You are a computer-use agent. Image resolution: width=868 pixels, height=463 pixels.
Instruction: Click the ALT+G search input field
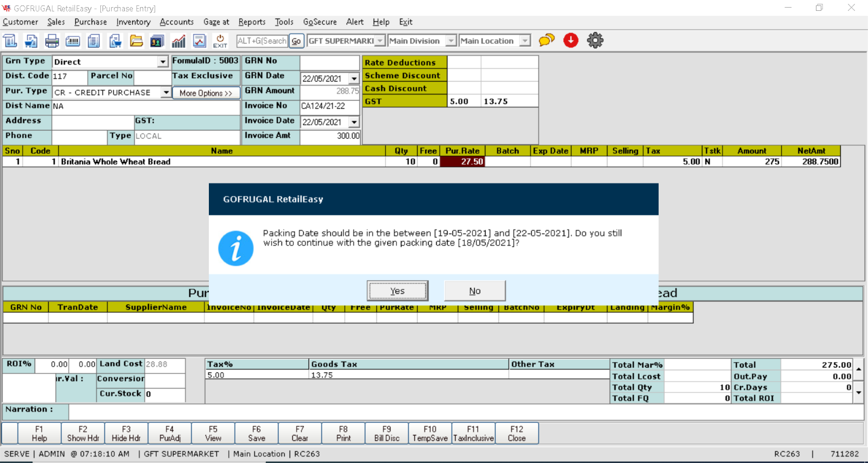click(262, 41)
